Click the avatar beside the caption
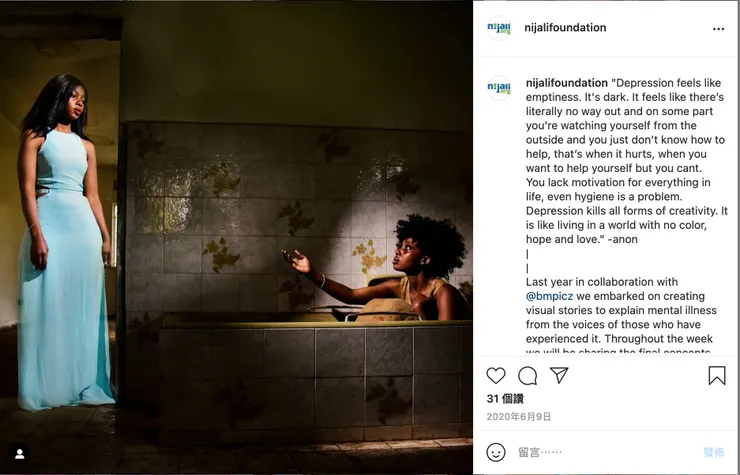The image size is (740, 475). point(499,88)
